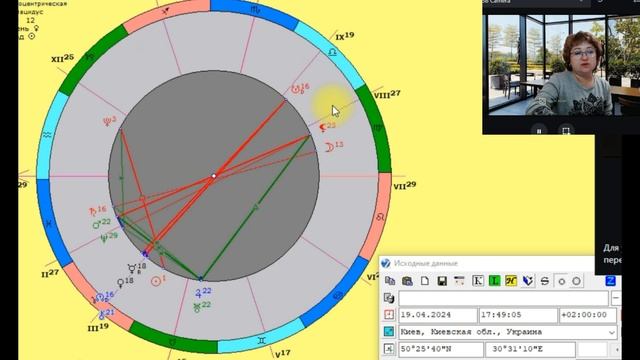Toggle the yellow H button
Screen dimensions: 640x360
coord(511,281)
